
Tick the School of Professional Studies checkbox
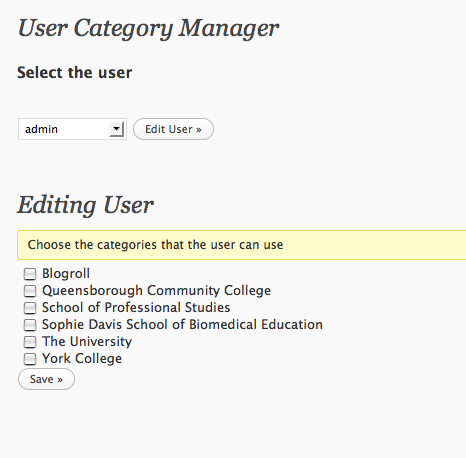click(x=30, y=308)
